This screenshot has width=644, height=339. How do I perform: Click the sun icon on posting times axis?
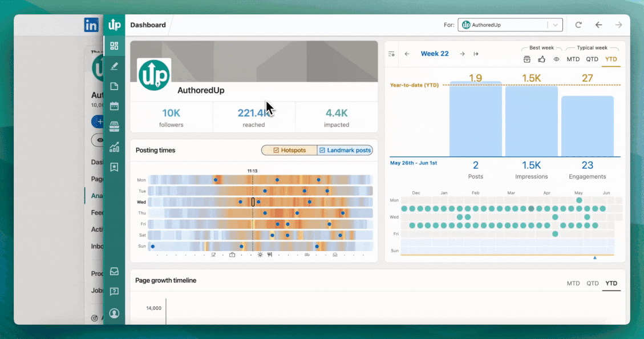[260, 255]
